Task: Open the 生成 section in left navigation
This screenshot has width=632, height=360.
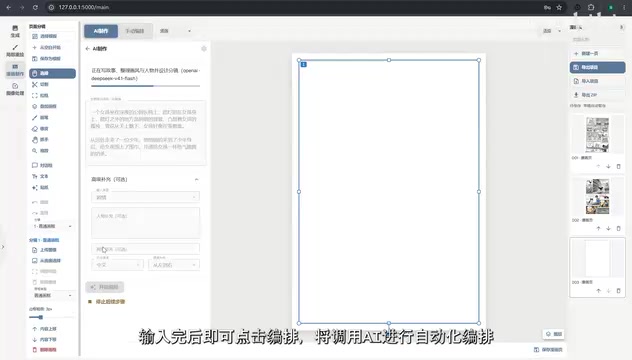Action: click(x=15, y=31)
